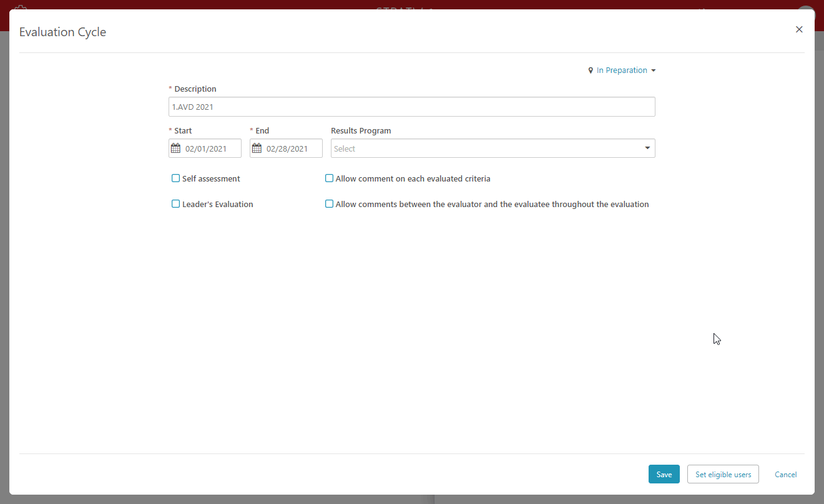Open the End date calendar picker icon
Image resolution: width=824 pixels, height=504 pixels.
257,148
